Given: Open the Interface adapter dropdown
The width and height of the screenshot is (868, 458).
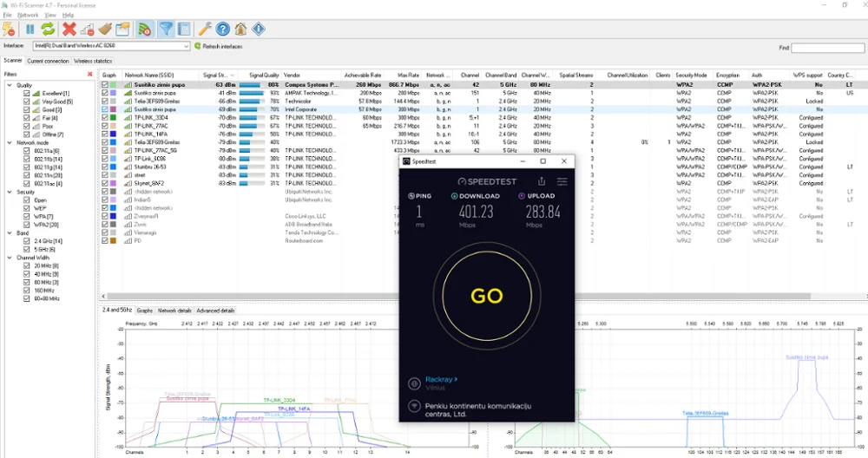Looking at the screenshot, I should click(x=185, y=46).
